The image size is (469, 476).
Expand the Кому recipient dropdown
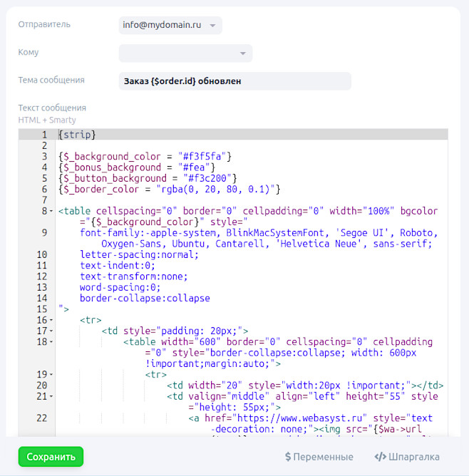click(185, 53)
